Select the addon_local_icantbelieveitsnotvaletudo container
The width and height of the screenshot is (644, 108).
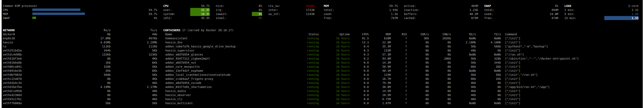tap(198, 75)
